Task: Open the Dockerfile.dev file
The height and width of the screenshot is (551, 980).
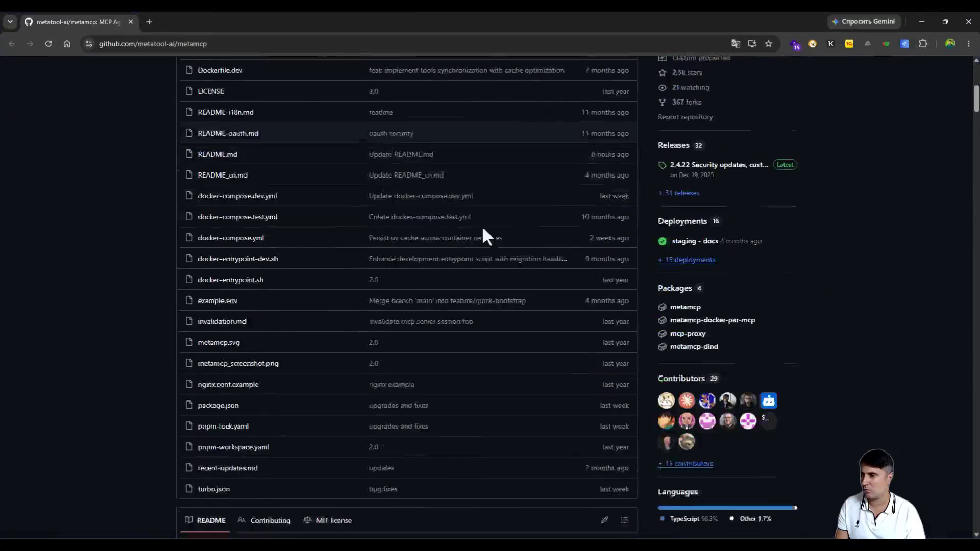Action: [220, 70]
